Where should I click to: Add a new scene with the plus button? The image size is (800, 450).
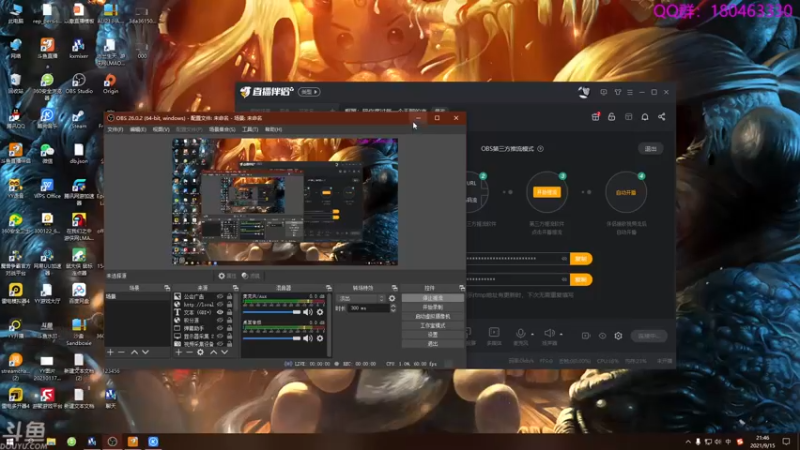pyautogui.click(x=110, y=352)
